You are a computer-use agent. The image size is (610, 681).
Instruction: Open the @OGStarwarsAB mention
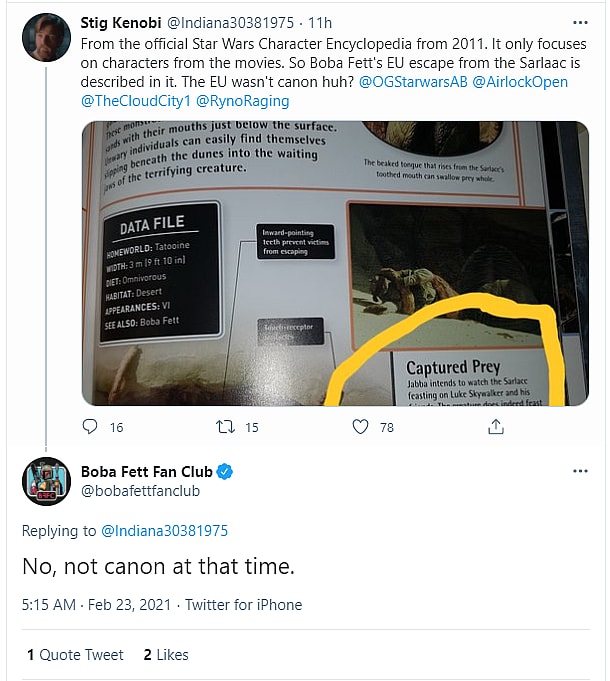(441, 82)
